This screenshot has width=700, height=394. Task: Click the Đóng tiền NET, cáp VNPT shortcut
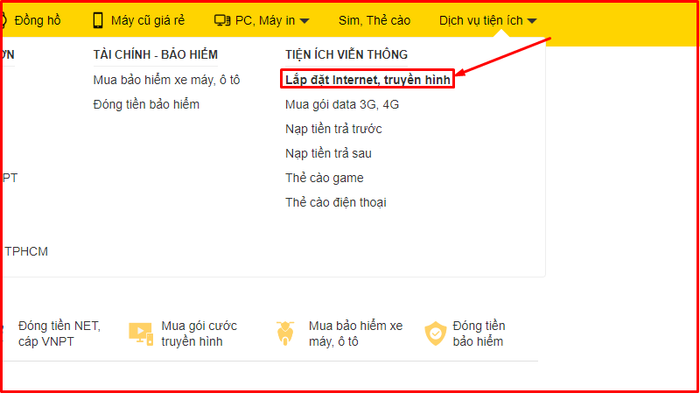[59, 334]
